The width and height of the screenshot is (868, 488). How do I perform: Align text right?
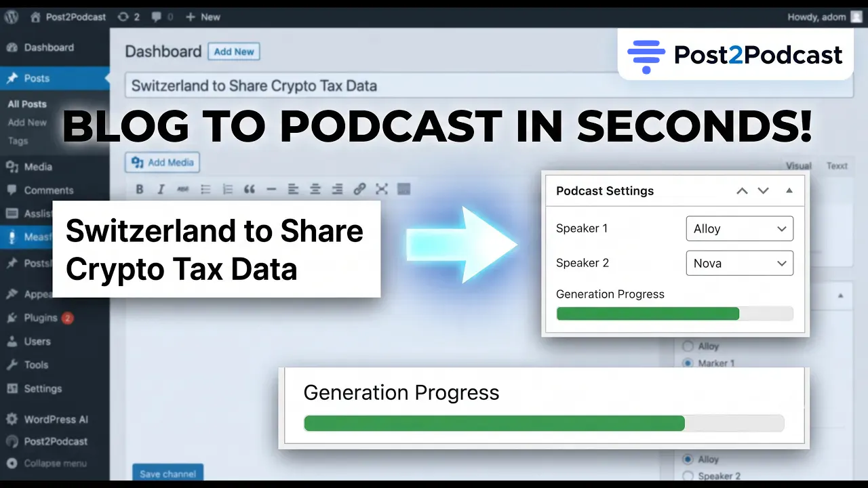click(x=337, y=189)
